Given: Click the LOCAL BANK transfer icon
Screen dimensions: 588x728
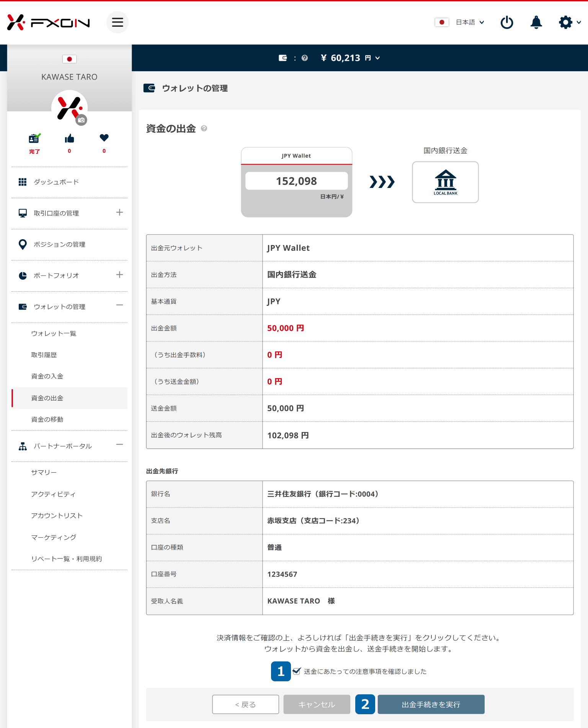Looking at the screenshot, I should tap(445, 182).
